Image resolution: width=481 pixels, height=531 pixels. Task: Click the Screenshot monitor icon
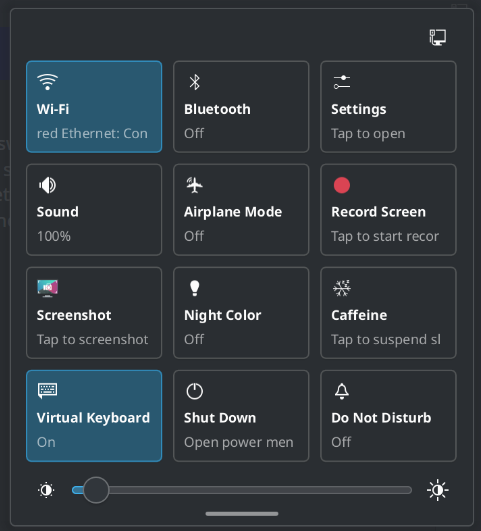pos(47,288)
